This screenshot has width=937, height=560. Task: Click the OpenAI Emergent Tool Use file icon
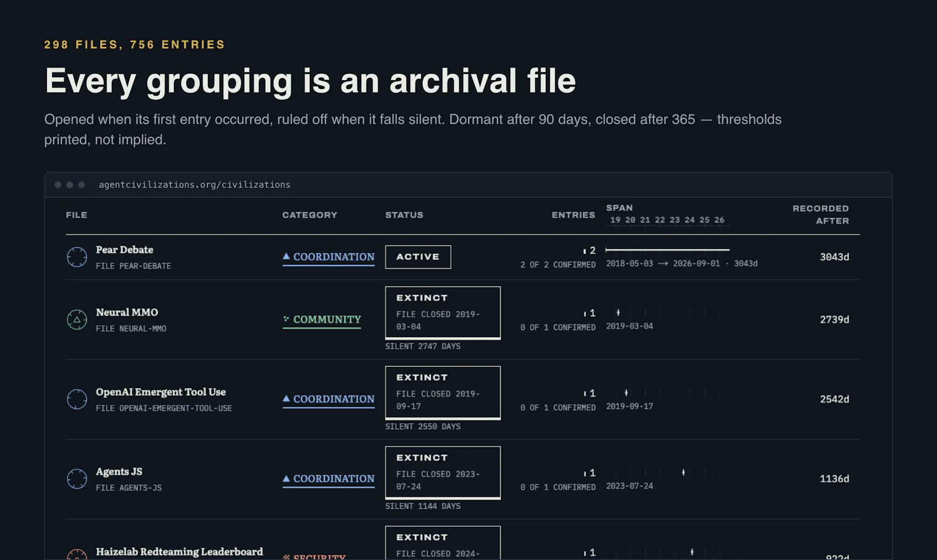77,399
